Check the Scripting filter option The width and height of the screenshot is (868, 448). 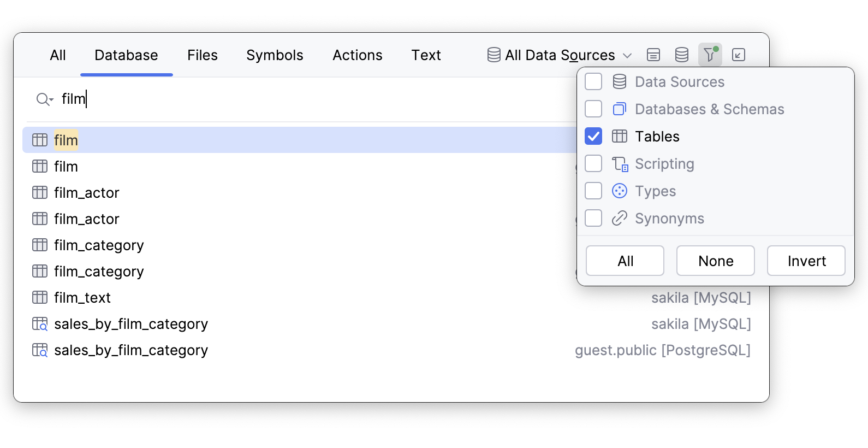[x=593, y=163]
